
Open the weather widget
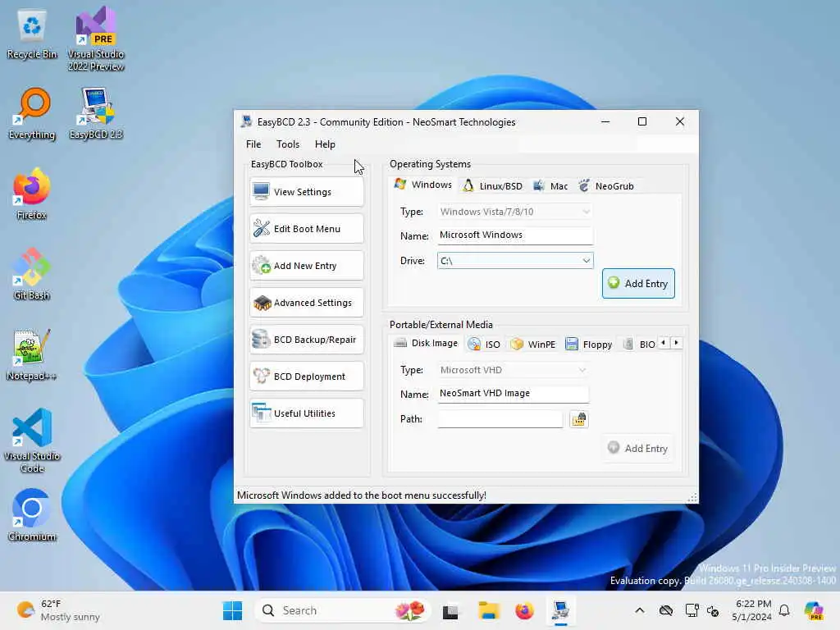[x=58, y=610]
